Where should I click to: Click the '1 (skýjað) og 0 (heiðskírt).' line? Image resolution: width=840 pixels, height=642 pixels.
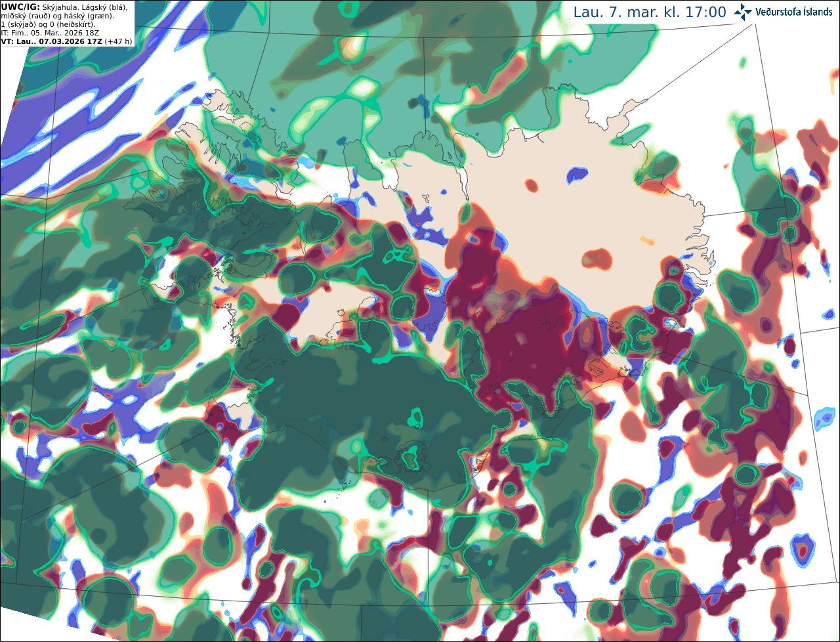[x=48, y=24]
